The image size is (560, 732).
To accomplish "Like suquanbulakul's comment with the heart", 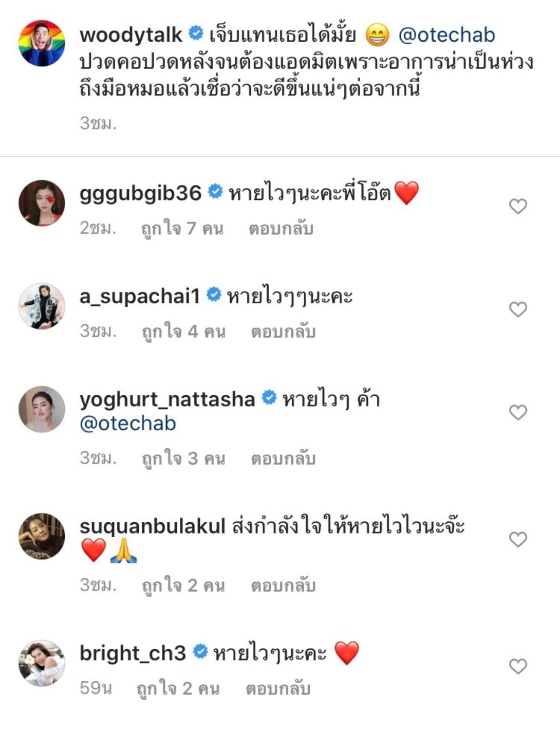I will coord(518,539).
